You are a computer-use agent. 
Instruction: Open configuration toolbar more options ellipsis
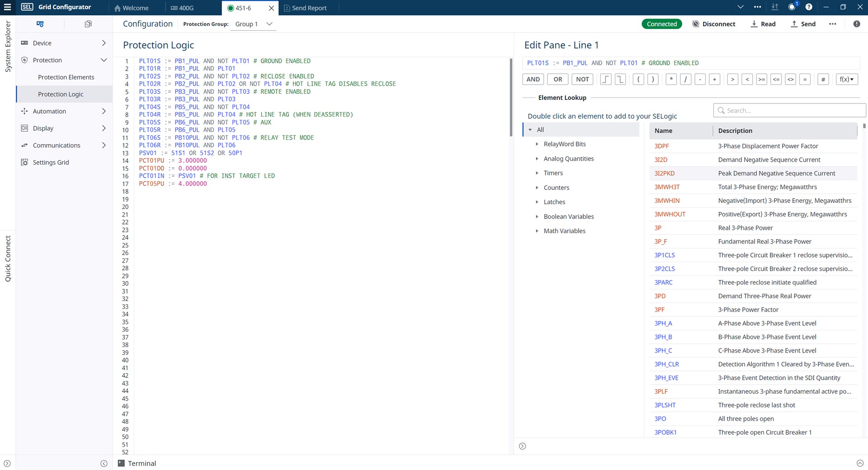point(833,24)
